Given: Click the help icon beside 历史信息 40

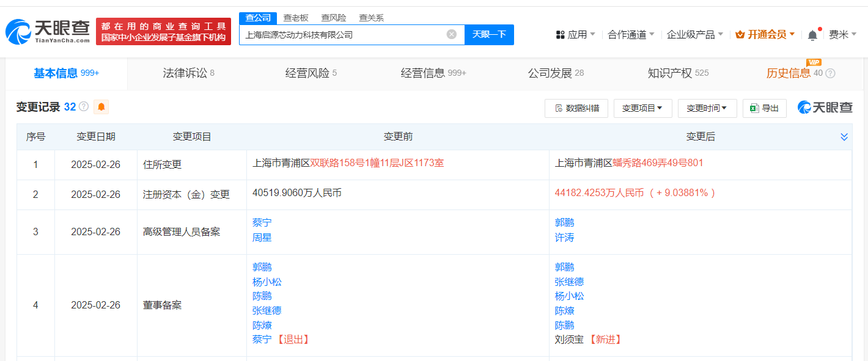Looking at the screenshot, I should click(x=830, y=73).
